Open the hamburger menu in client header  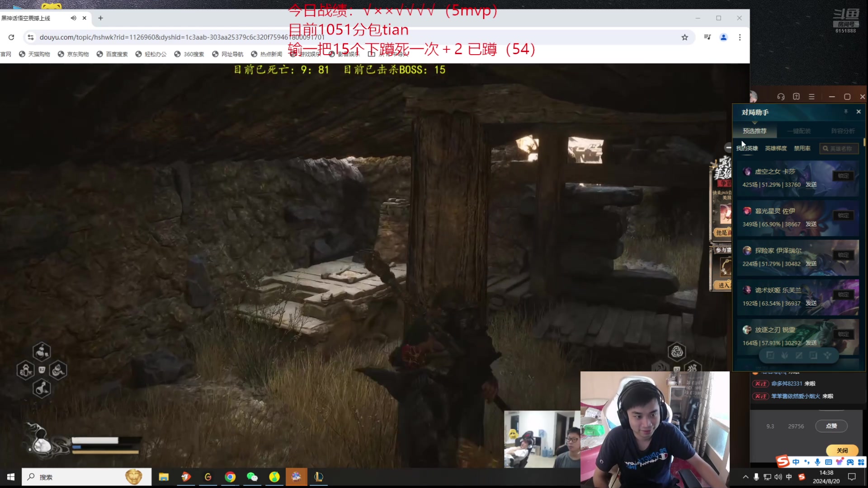(811, 97)
